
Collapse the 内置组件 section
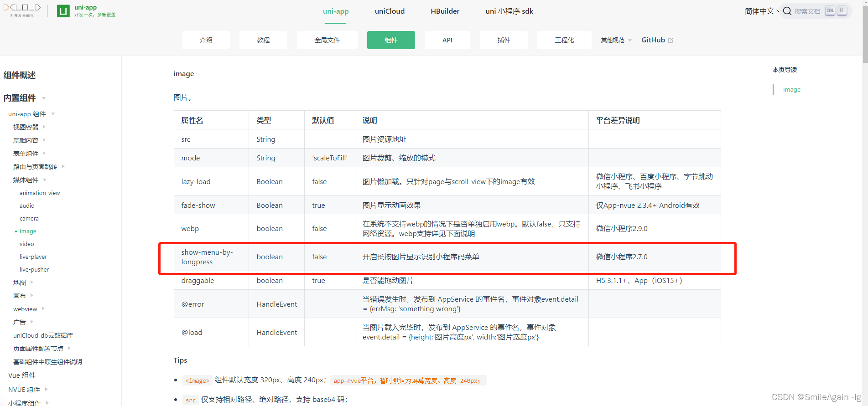[44, 98]
